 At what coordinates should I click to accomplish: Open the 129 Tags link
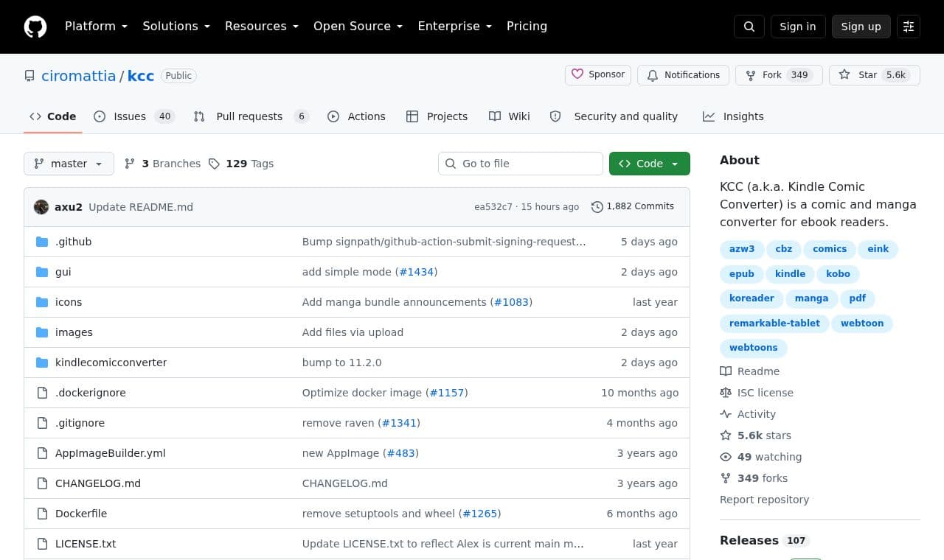[241, 164]
